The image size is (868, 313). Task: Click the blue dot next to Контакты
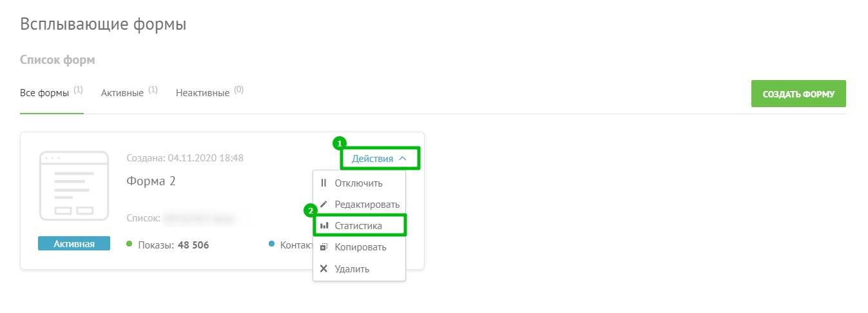(271, 244)
